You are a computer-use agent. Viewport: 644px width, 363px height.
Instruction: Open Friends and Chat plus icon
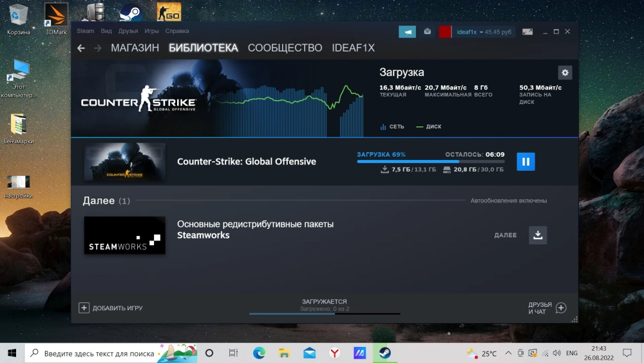(561, 308)
